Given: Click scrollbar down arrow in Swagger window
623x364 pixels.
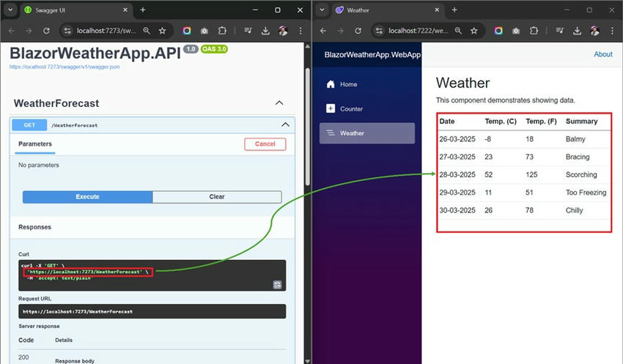Looking at the screenshot, I should point(308,360).
